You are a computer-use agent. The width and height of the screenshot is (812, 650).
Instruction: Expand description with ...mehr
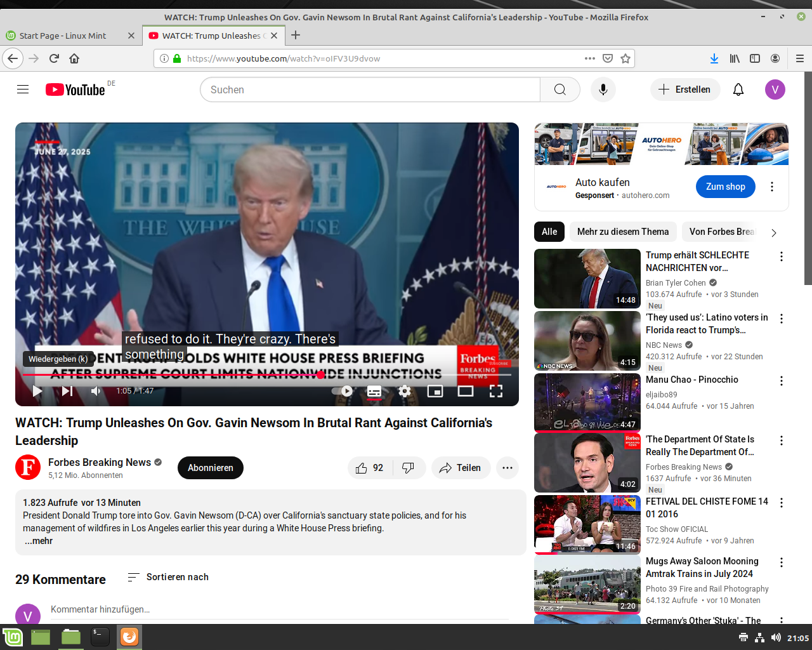(x=39, y=541)
